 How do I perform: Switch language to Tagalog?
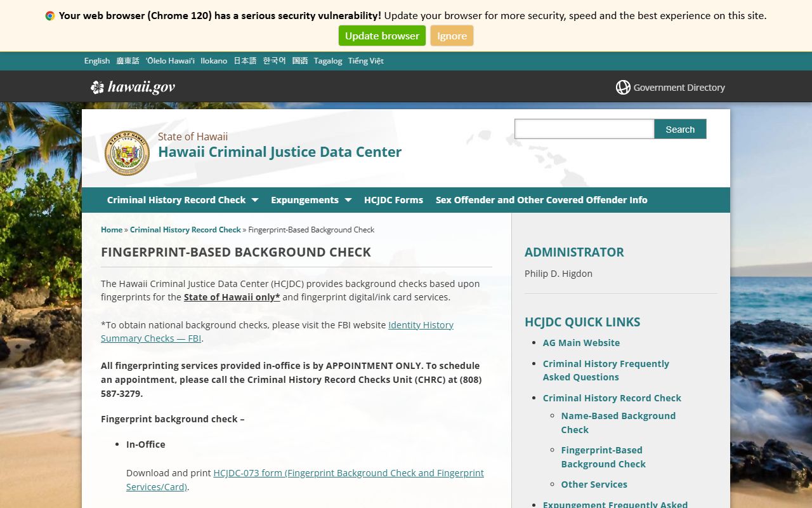[328, 61]
